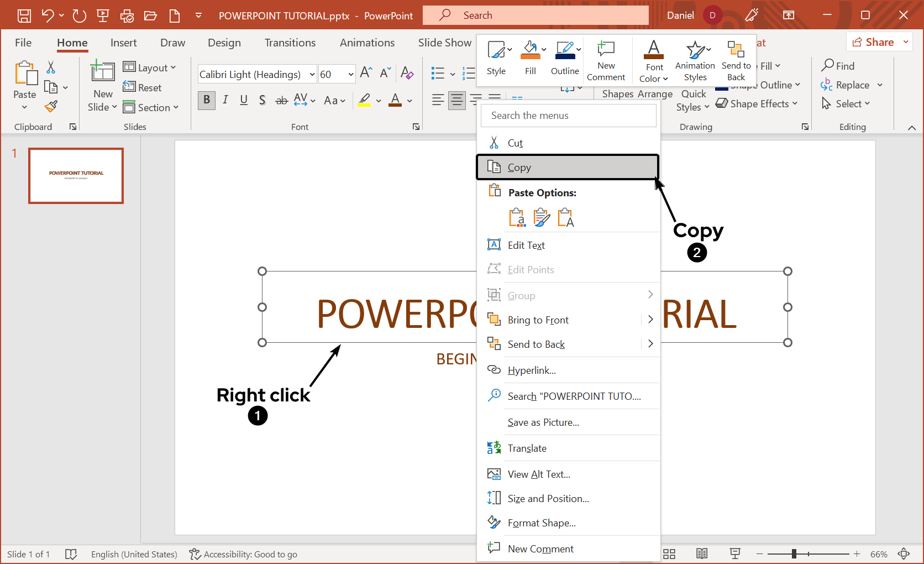Open the font size dropdown
The height and width of the screenshot is (564, 924).
[350, 74]
